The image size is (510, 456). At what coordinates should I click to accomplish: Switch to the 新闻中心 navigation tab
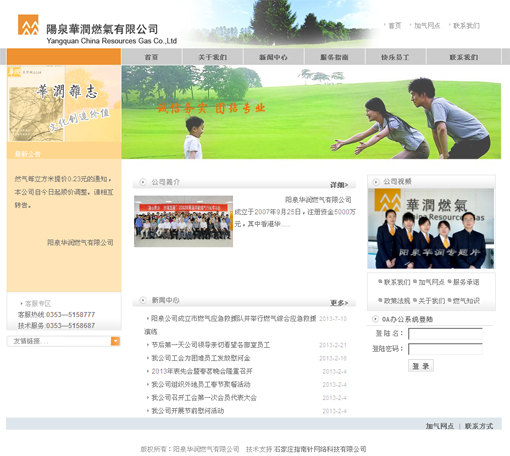(274, 57)
